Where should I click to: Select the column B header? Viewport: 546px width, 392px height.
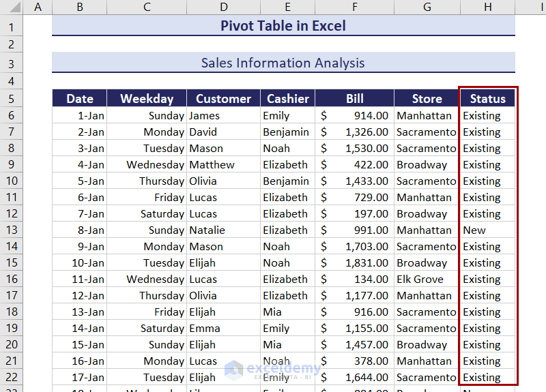(80, 7)
